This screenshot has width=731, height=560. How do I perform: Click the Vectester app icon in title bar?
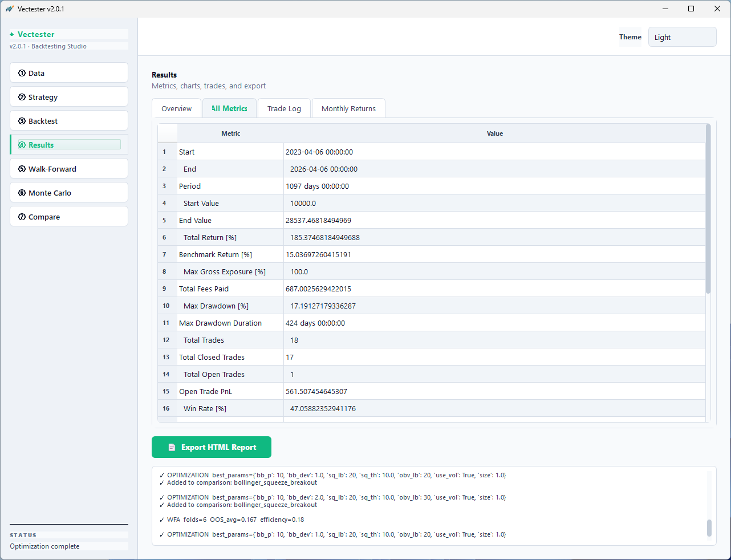coord(11,9)
